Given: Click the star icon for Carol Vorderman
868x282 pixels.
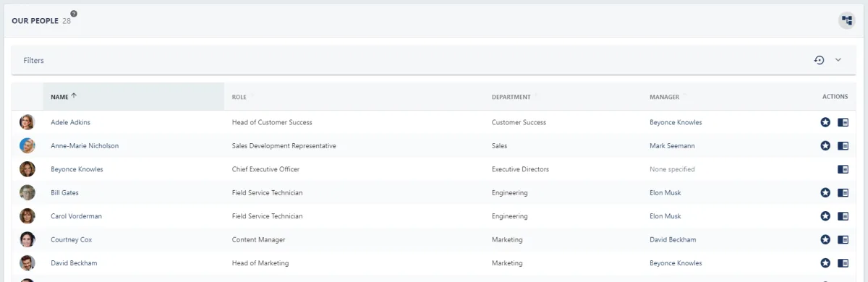Looking at the screenshot, I should point(825,215).
